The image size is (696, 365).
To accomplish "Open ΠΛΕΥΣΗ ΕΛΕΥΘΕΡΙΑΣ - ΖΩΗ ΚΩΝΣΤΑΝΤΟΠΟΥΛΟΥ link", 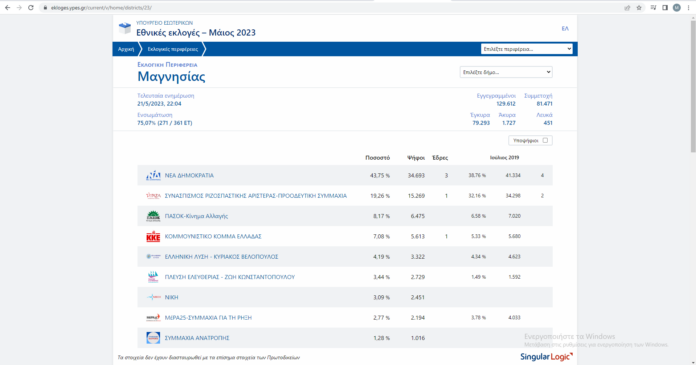I will 230,277.
